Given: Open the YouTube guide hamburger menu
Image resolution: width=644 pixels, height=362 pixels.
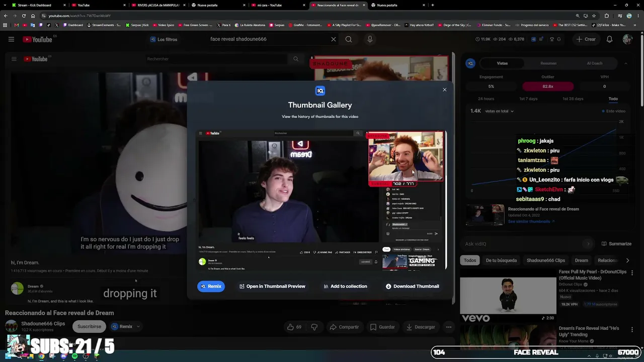Looking at the screenshot, I should (x=11, y=39).
